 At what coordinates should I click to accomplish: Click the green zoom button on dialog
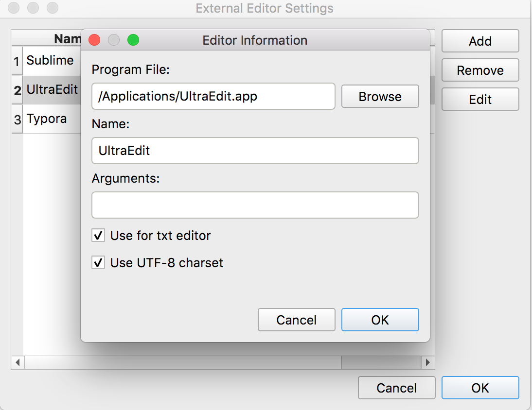(x=133, y=40)
